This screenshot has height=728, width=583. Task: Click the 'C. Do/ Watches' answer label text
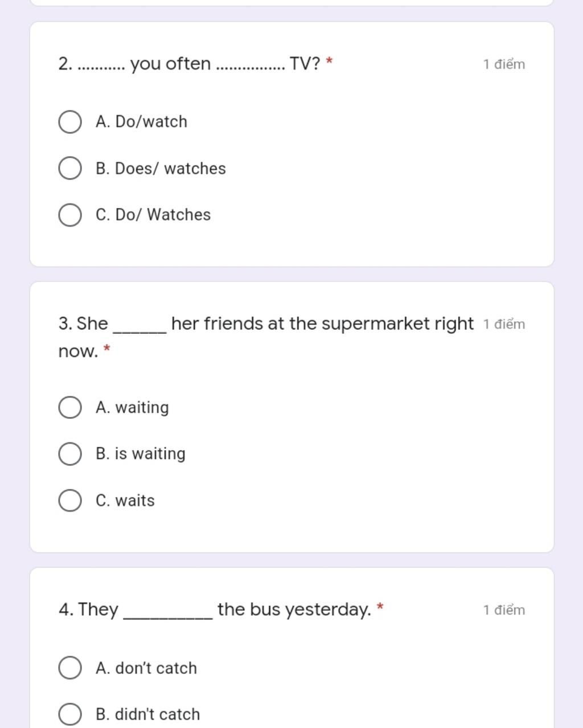[153, 215]
